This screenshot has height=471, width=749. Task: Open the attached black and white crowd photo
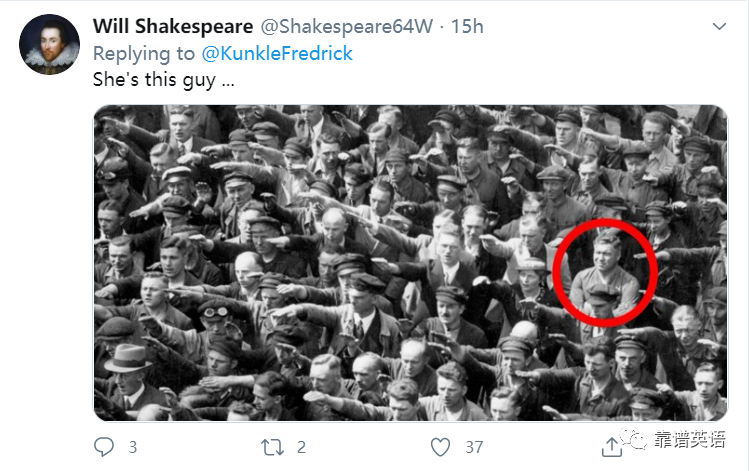pyautogui.click(x=410, y=263)
